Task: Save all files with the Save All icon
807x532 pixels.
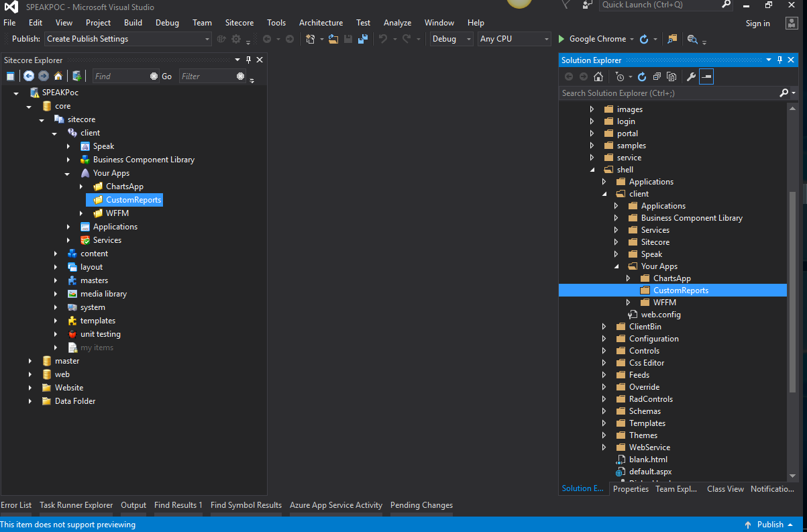Action: coord(362,38)
